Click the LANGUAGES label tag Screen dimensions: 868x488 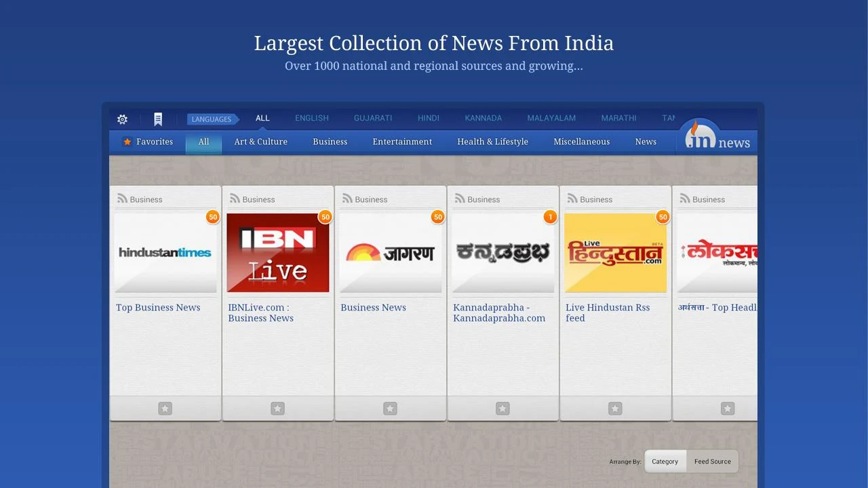(213, 119)
